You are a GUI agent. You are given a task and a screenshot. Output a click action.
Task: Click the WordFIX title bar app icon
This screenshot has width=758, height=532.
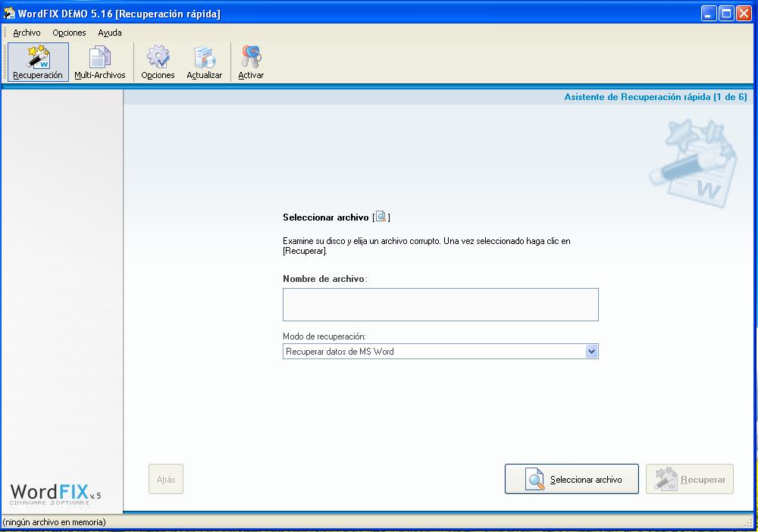9,13
